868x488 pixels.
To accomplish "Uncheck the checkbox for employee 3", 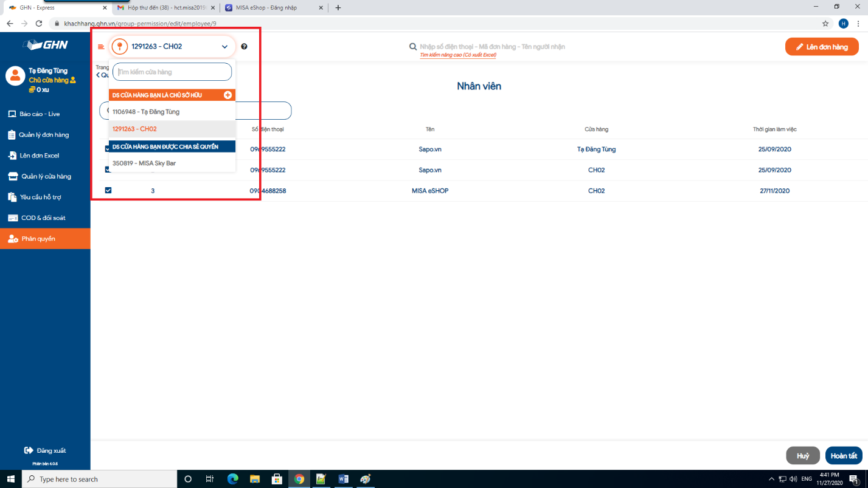I will coord(108,191).
